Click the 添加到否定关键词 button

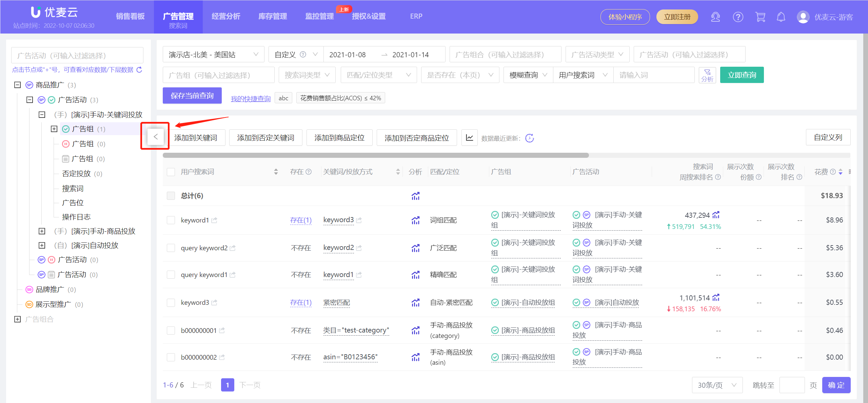coord(265,138)
